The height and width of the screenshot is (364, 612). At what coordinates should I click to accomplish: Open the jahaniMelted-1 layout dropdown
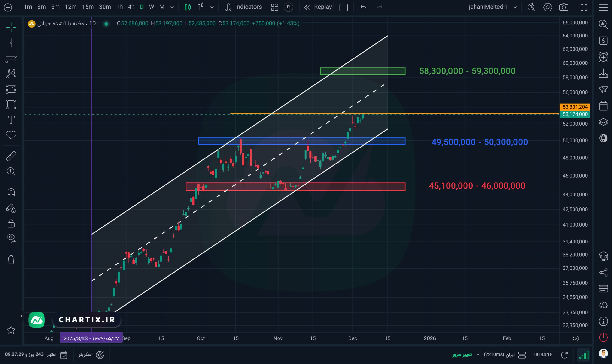point(515,7)
